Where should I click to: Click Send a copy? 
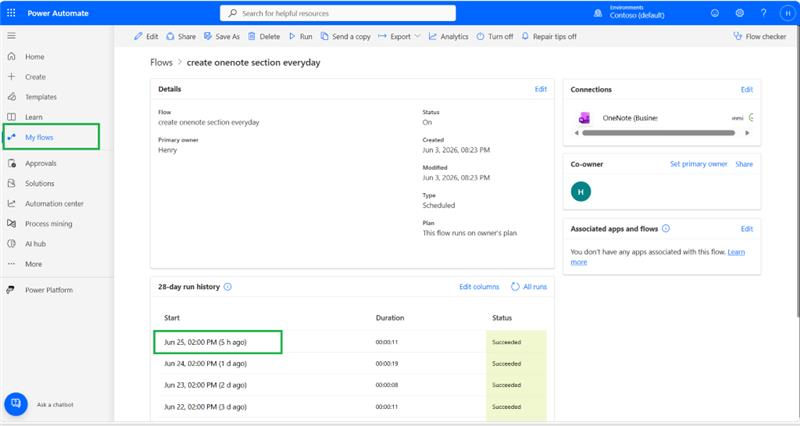[x=345, y=36]
